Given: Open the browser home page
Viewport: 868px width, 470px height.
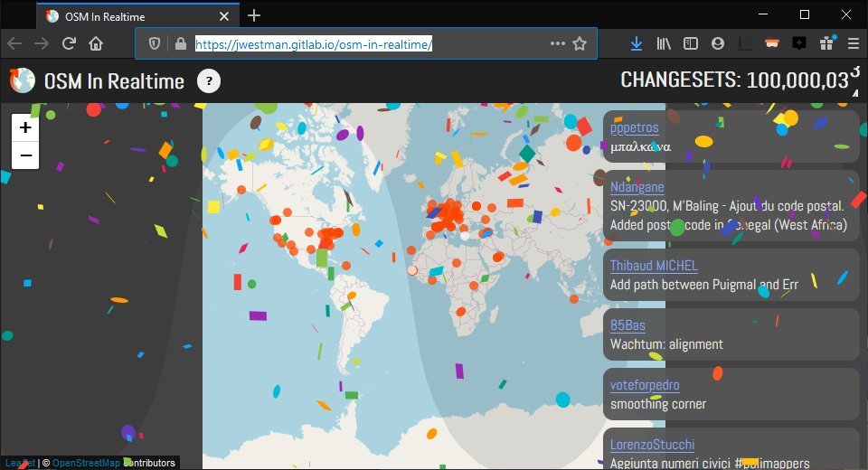Looking at the screenshot, I should tap(96, 43).
